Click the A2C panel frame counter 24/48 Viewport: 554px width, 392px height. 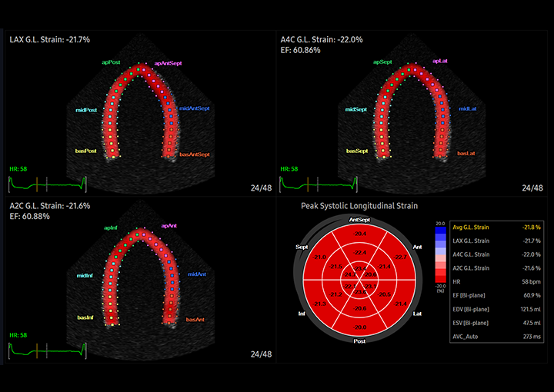point(261,354)
